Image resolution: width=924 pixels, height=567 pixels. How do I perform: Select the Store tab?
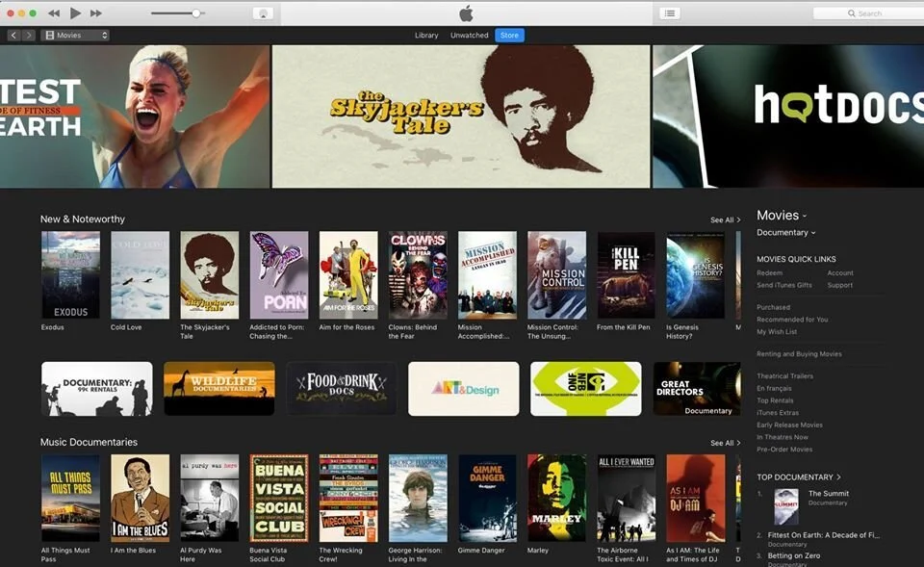[x=509, y=36]
